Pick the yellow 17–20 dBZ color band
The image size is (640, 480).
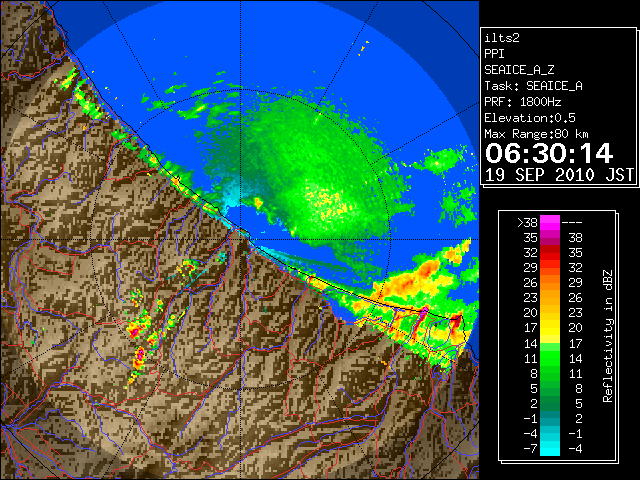(550, 328)
